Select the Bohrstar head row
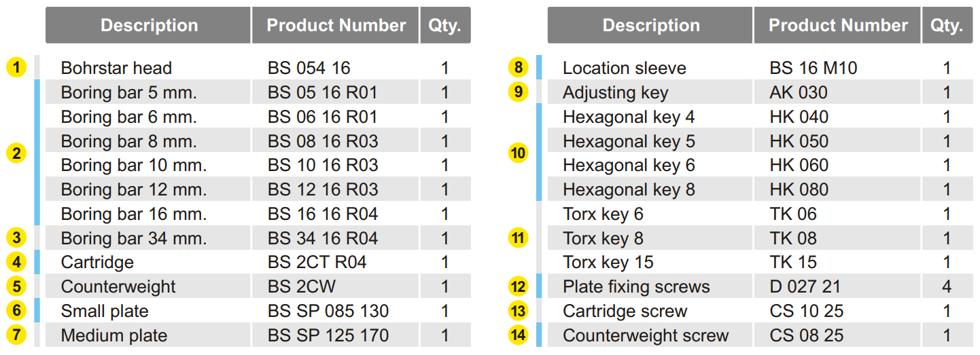 pos(258,68)
